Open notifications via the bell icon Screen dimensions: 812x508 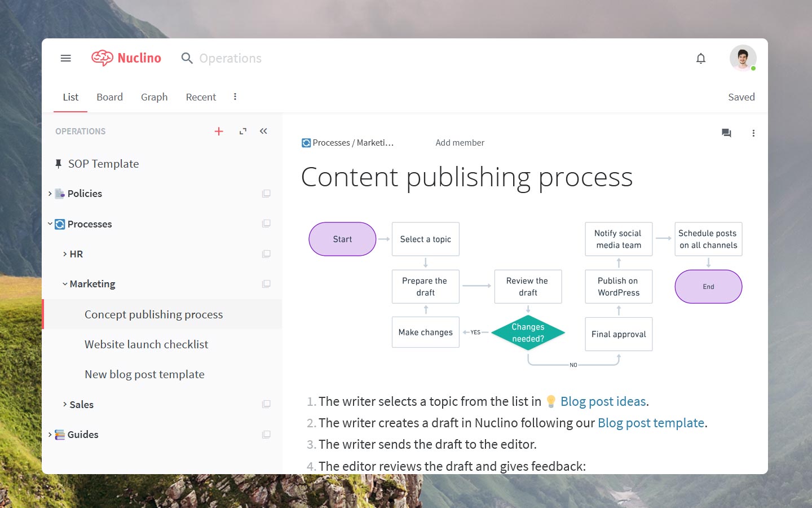(x=701, y=58)
